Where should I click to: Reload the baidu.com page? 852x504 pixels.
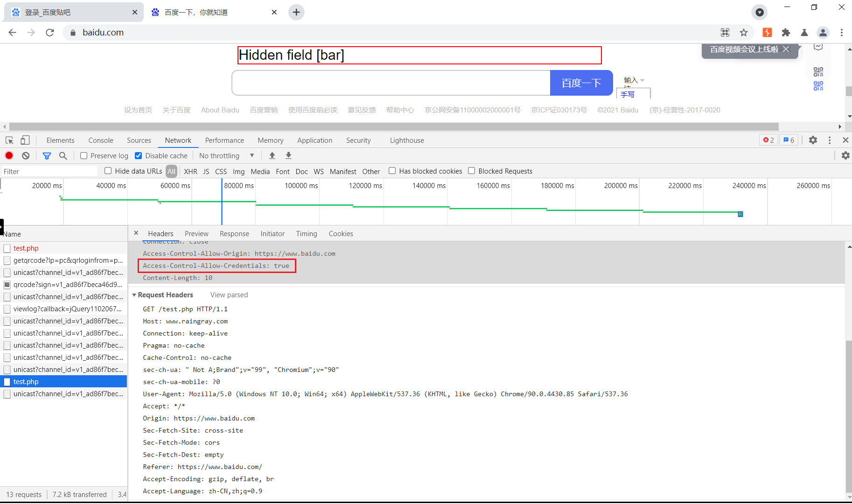[50, 32]
